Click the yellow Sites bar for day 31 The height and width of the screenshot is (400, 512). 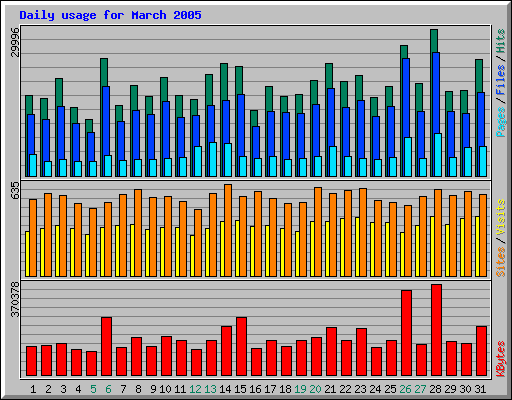477,246
